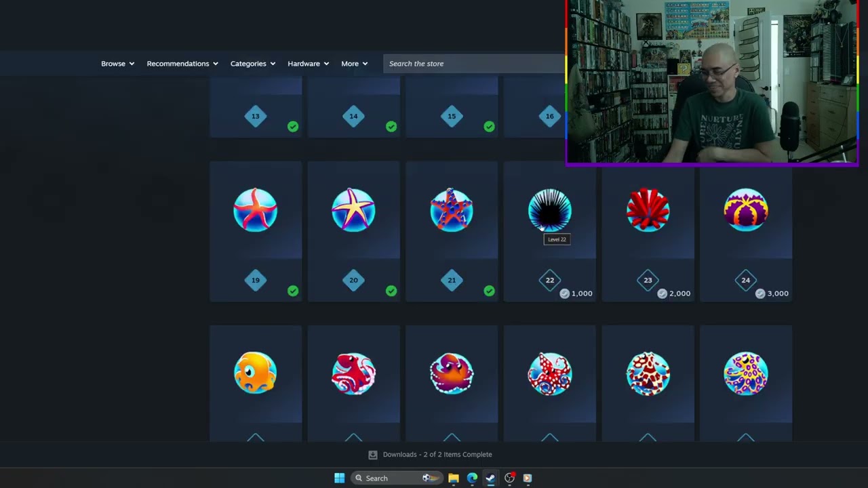
Task: Click the green checkmark on level 20
Action: 391,291
